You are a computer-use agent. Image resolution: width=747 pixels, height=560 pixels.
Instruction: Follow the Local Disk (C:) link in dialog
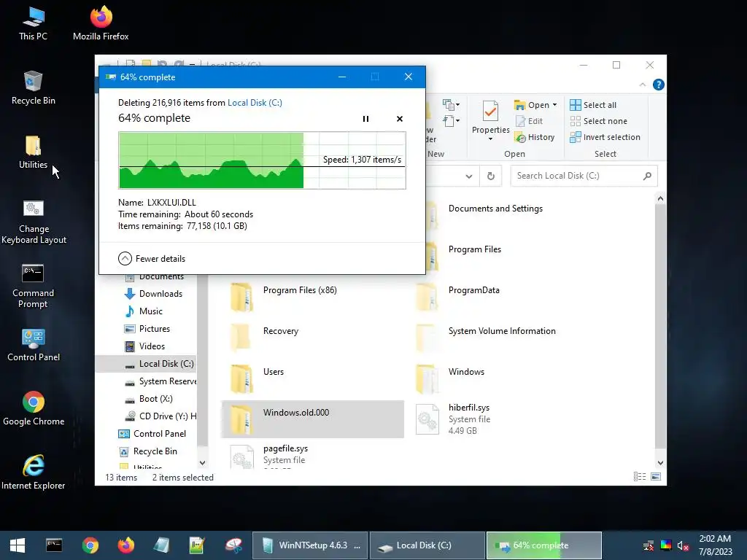click(x=255, y=102)
